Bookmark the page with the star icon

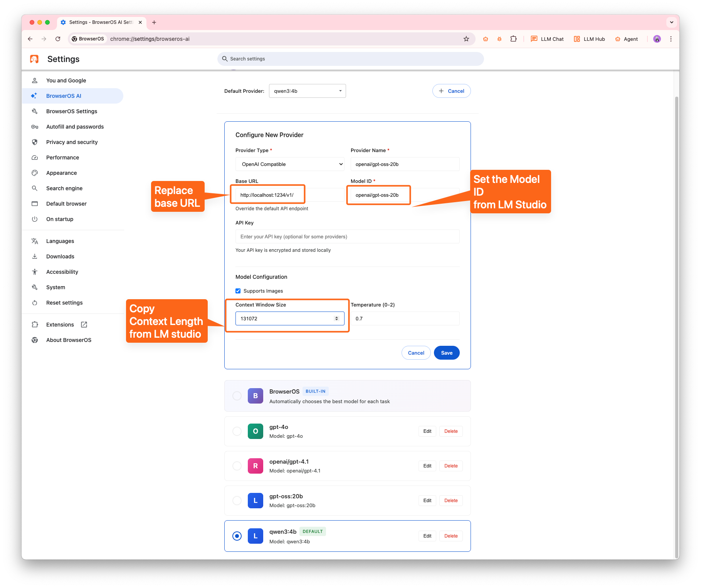pos(466,39)
